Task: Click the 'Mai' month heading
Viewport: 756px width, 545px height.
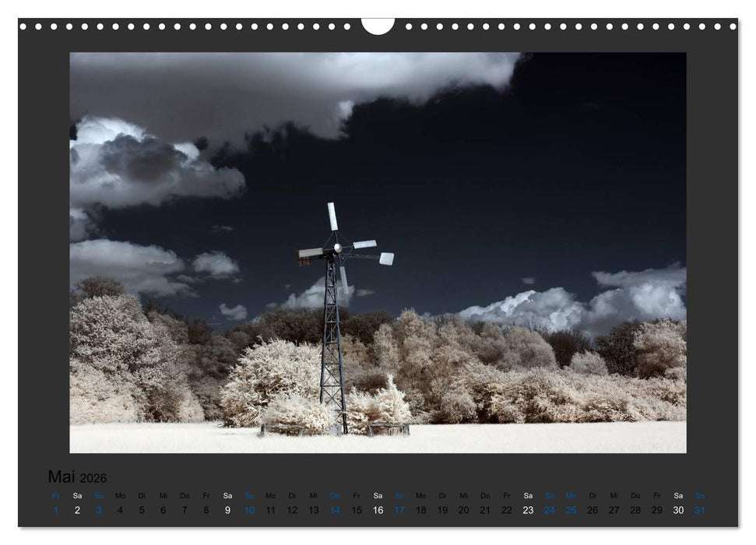Action: click(x=62, y=476)
